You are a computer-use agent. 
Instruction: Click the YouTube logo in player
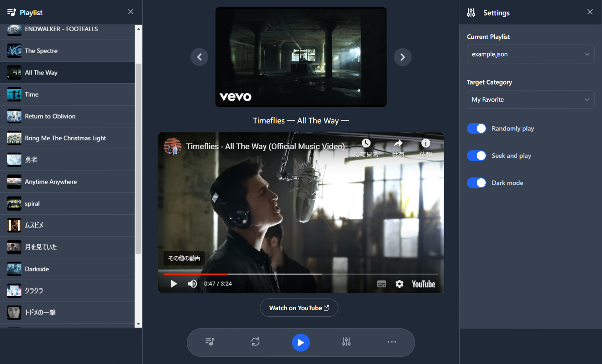(424, 284)
